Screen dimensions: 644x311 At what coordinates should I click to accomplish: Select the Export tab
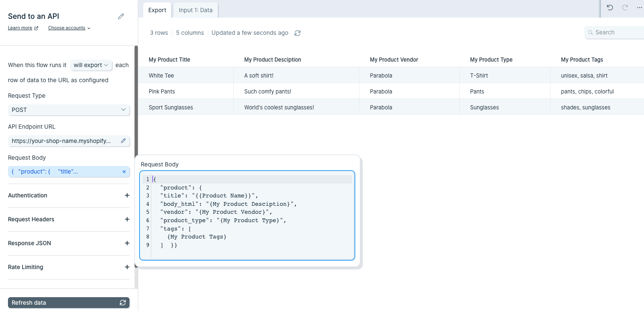(157, 10)
